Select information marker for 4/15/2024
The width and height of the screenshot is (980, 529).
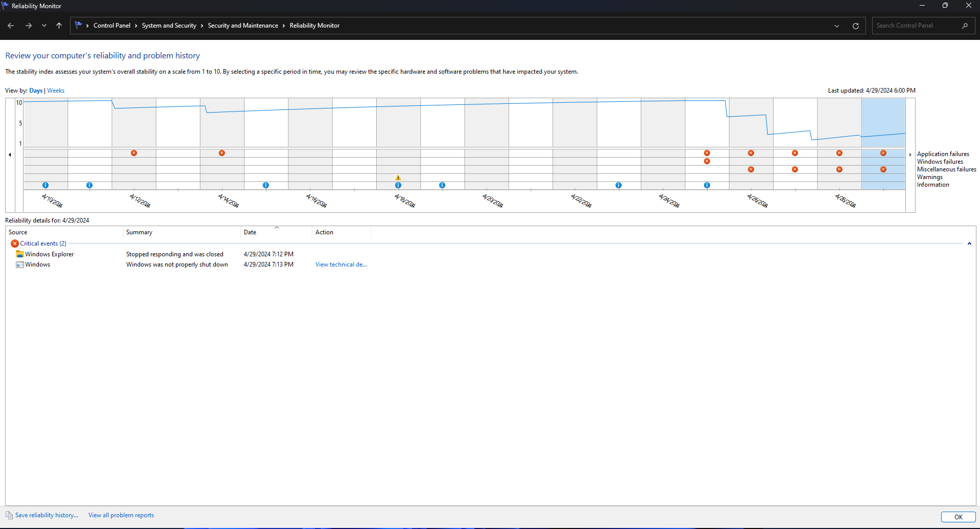[x=266, y=185]
